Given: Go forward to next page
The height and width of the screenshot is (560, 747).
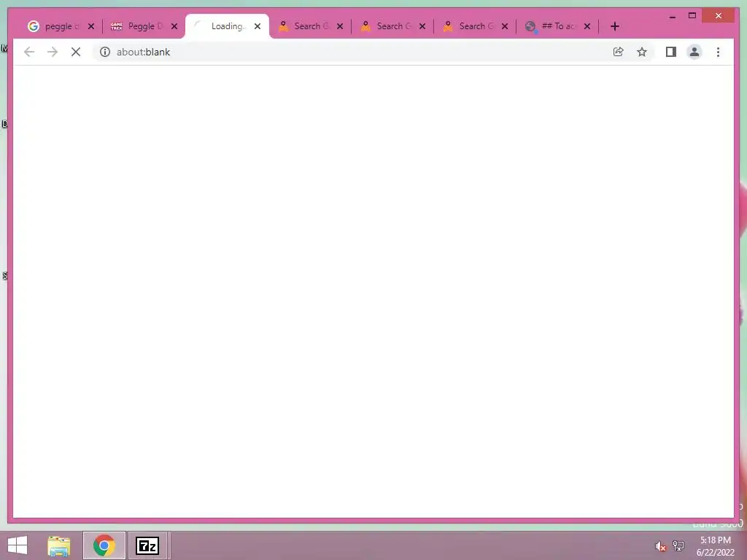Looking at the screenshot, I should pyautogui.click(x=53, y=52).
